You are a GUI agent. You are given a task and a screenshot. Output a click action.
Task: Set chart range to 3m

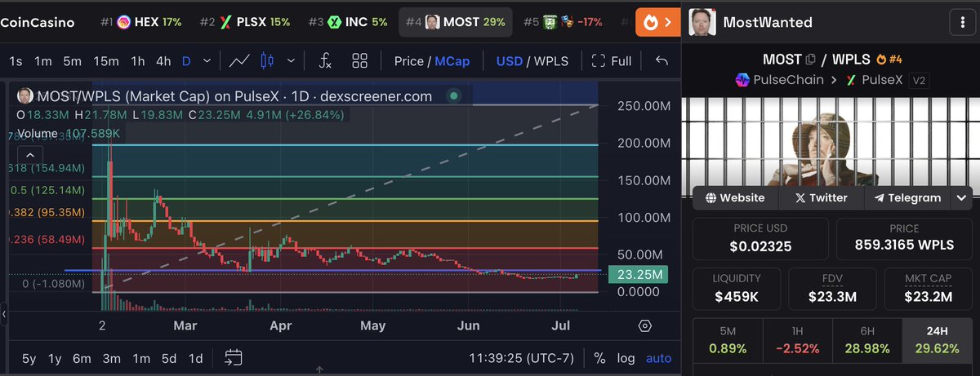(x=111, y=357)
